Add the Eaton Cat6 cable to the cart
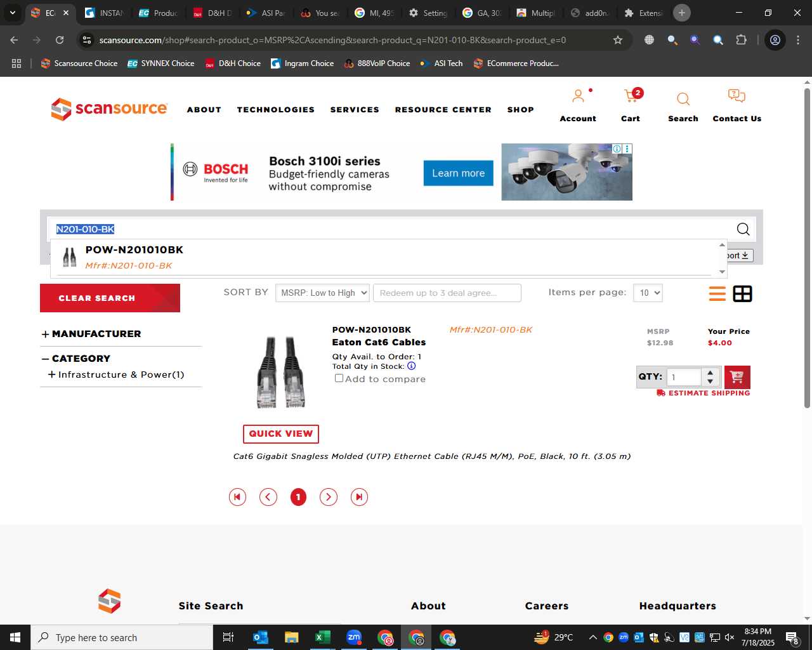The image size is (812, 650). click(737, 377)
